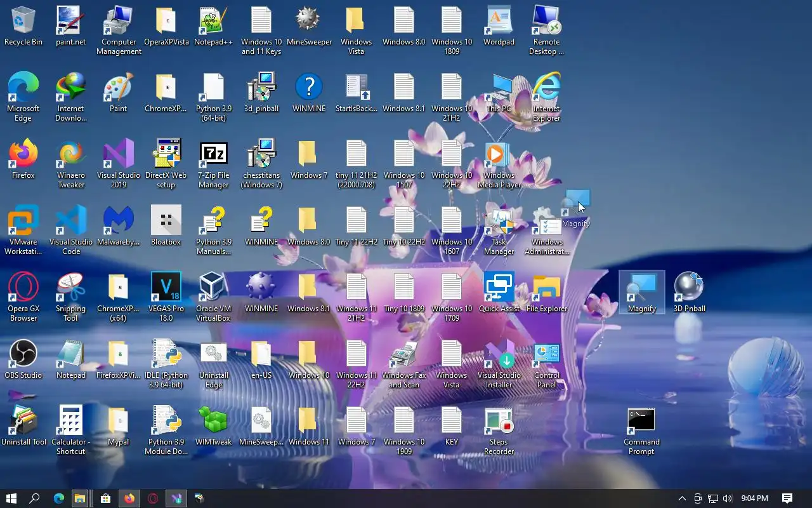The width and height of the screenshot is (812, 508).
Task: Open the Command Prompt desktop icon
Action: point(642,431)
